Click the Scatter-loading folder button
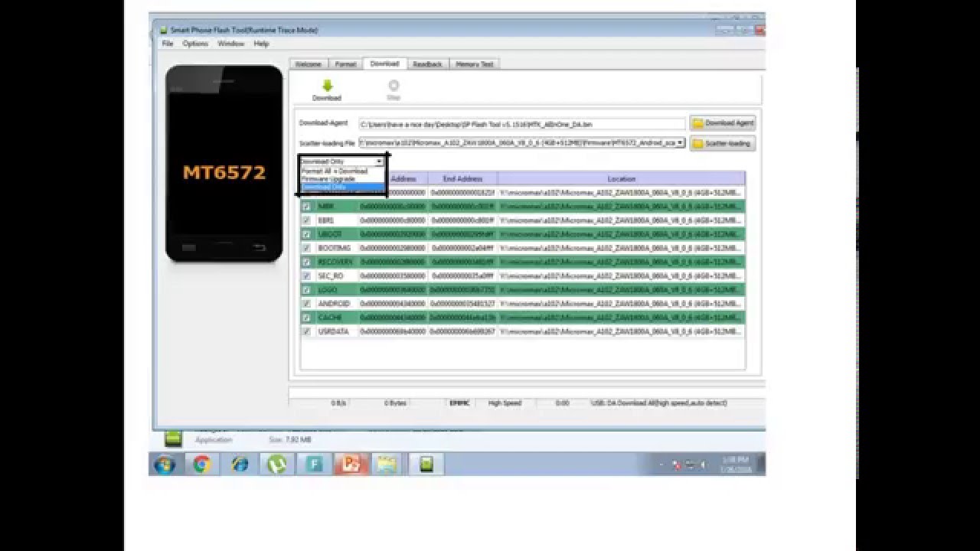 (723, 143)
